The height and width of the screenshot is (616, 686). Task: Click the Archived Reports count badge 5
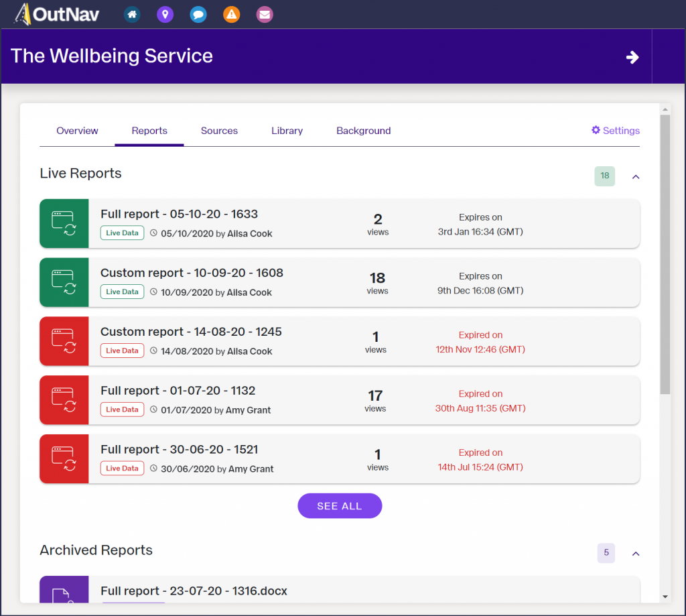click(606, 553)
